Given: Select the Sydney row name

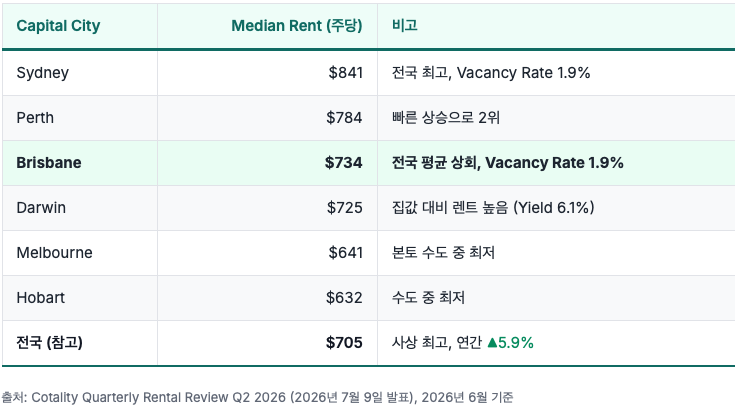Looking at the screenshot, I should point(43,73).
